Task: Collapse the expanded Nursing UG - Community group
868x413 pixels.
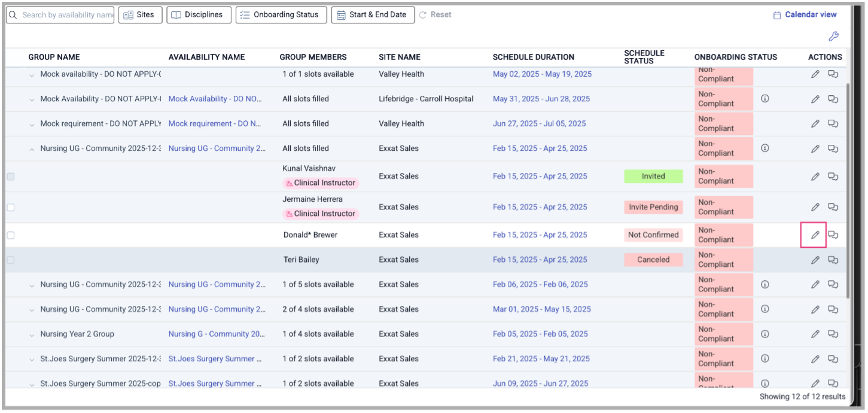Action: (31, 148)
